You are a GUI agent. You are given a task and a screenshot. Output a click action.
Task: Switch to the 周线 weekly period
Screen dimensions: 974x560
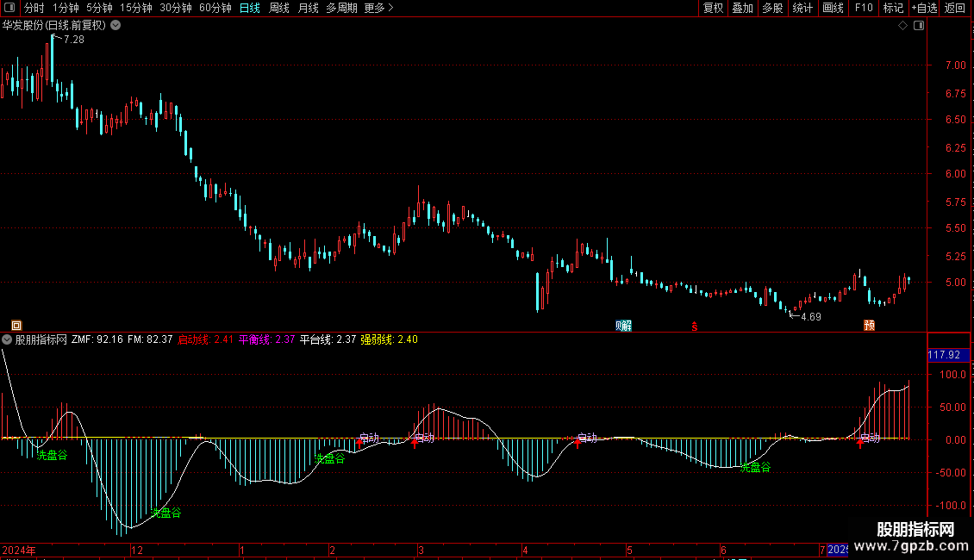[279, 8]
